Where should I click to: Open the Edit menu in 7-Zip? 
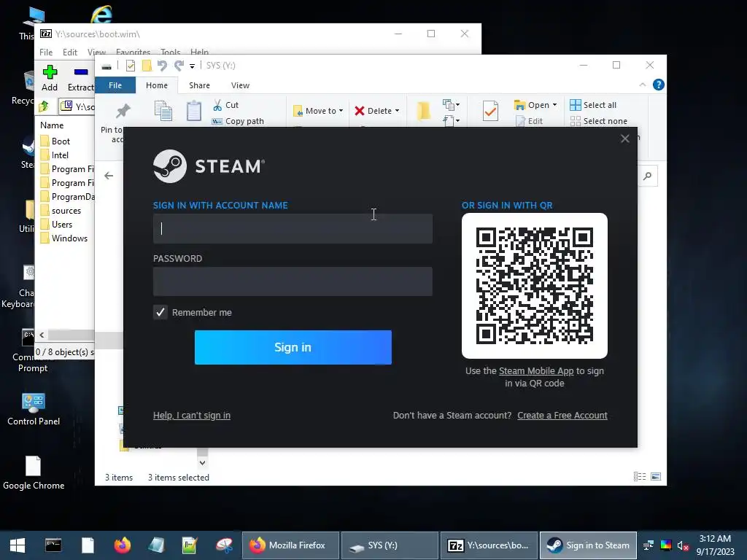point(70,52)
